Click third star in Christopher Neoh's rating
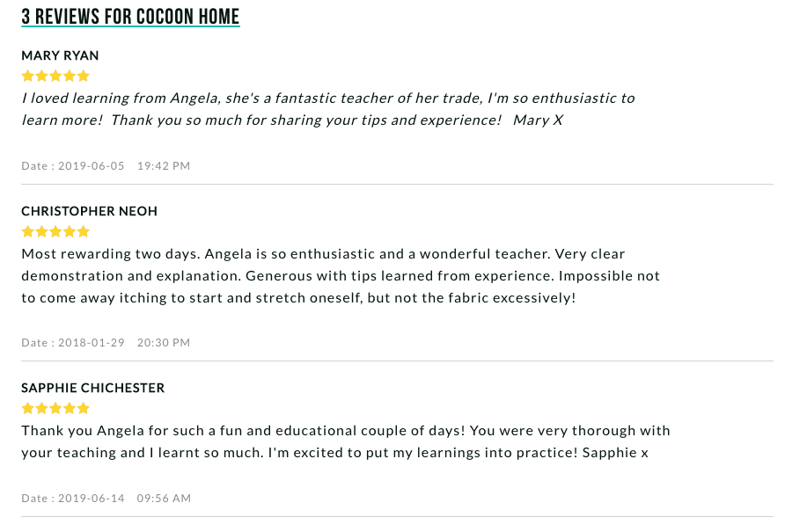 tap(55, 232)
